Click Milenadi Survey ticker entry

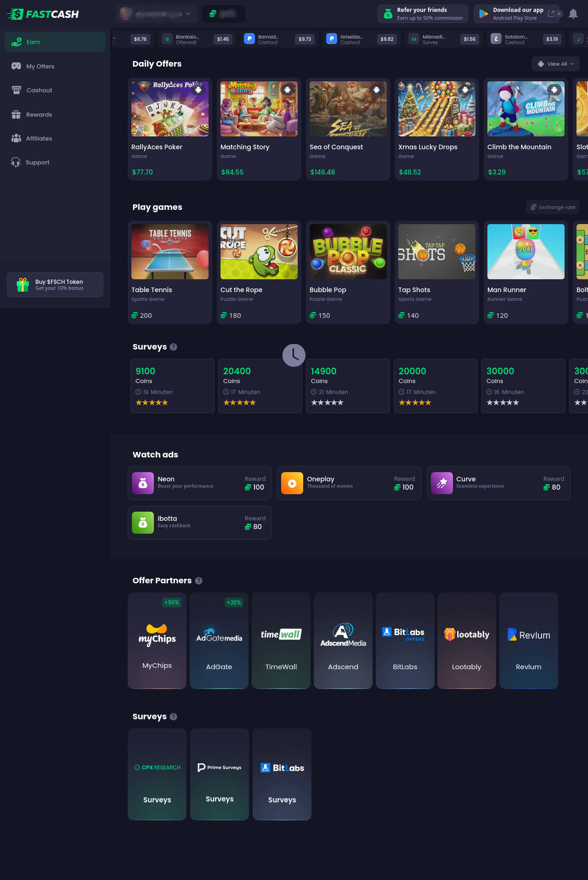pos(443,39)
